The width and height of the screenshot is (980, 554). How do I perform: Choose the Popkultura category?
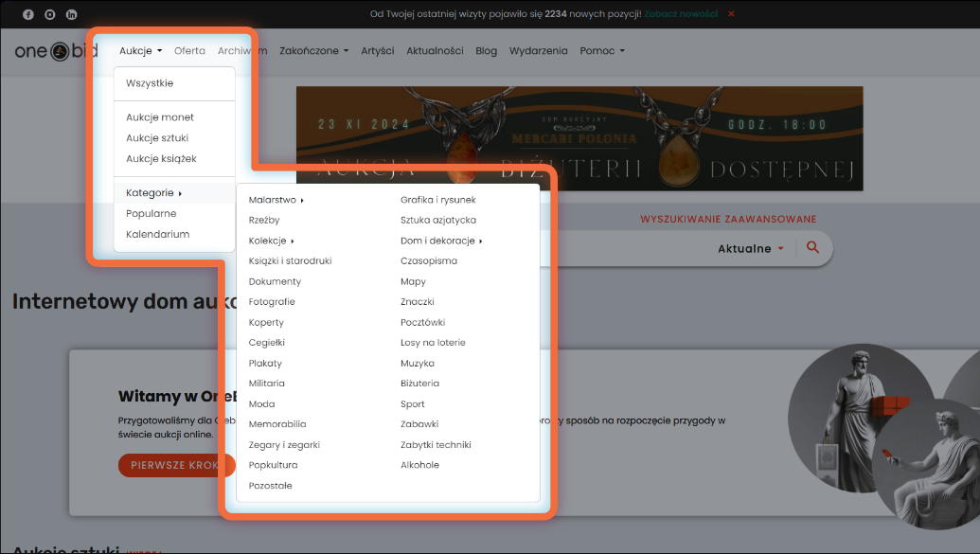[x=273, y=465]
